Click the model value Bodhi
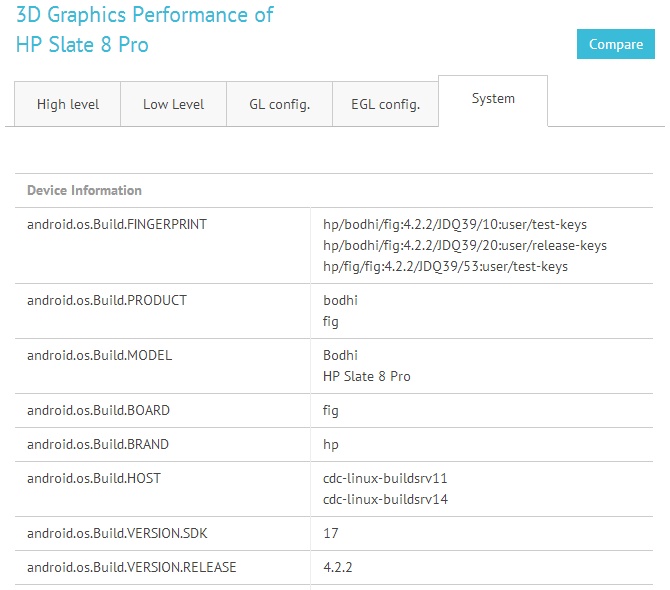The image size is (670, 590). pos(340,355)
